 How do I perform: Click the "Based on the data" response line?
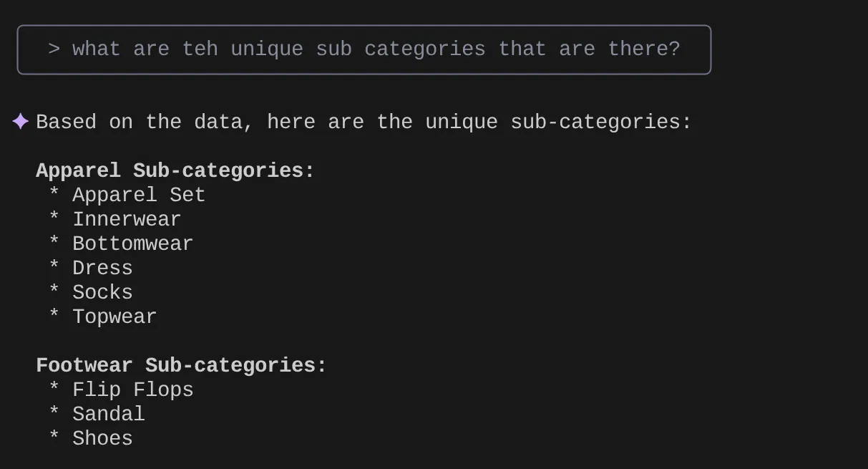click(x=364, y=122)
